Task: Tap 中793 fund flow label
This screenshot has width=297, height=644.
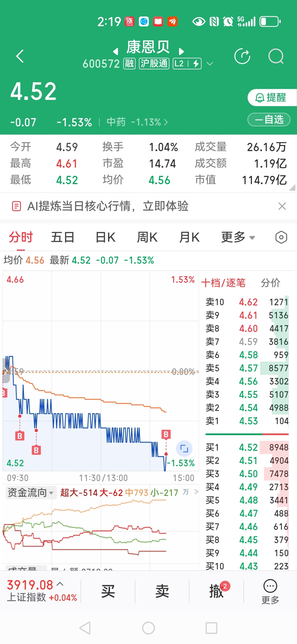Action: (137, 492)
